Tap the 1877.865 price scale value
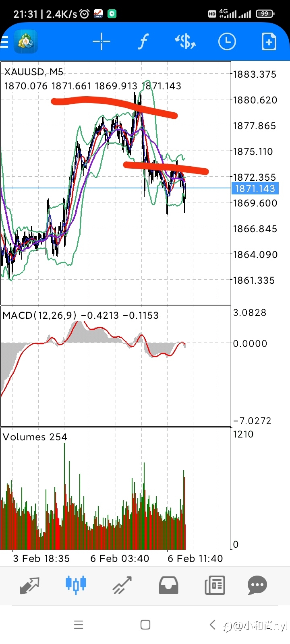The image size is (290, 644). [255, 126]
